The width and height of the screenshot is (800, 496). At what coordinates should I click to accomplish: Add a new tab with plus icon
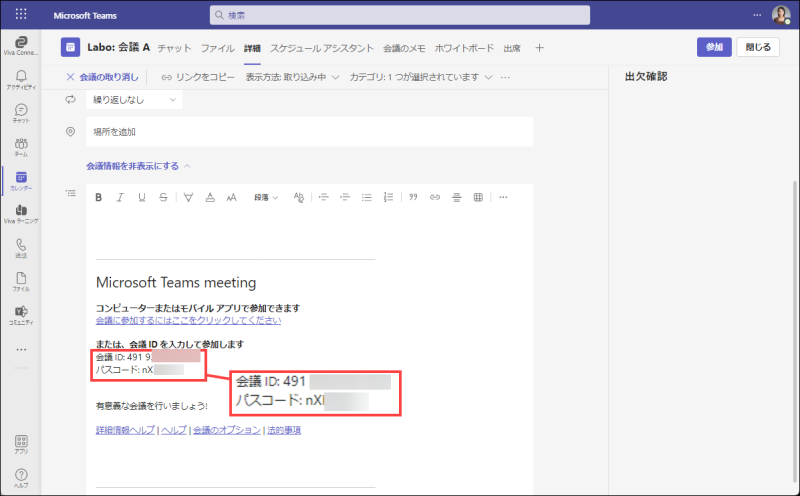pyautogui.click(x=539, y=48)
